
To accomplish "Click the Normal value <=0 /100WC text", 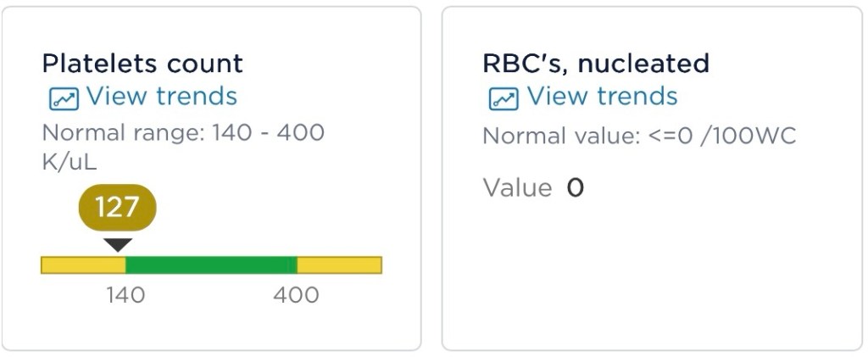I will (x=639, y=136).
